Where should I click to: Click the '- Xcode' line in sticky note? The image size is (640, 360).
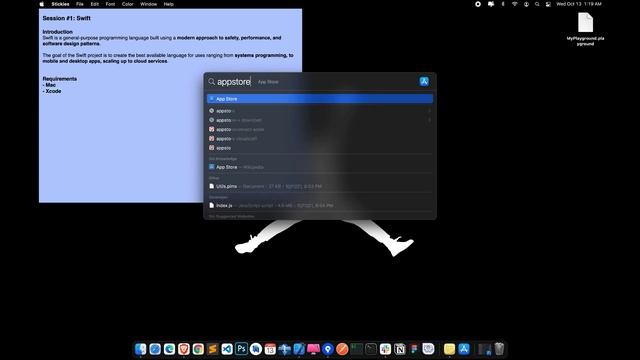52,91
